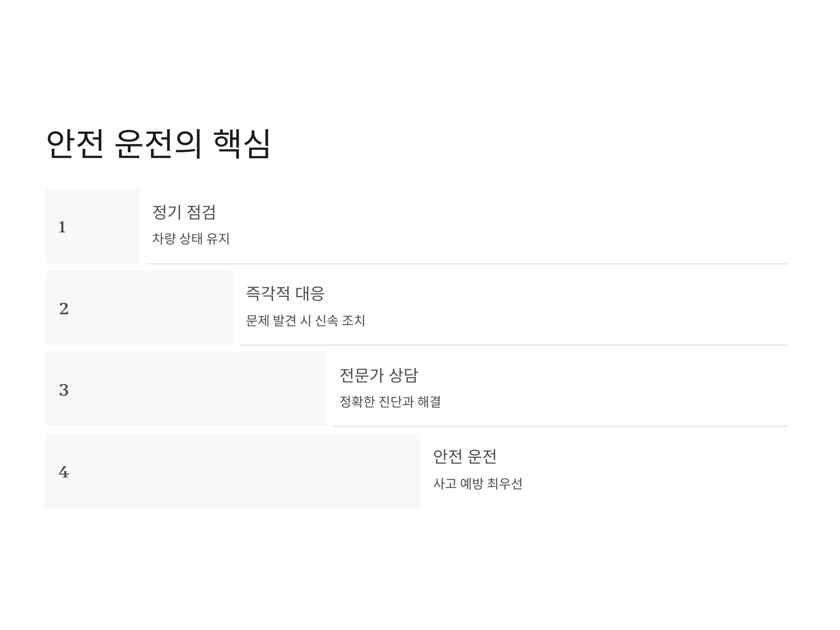Select the heading 정기 점검
The height and width of the screenshot is (630, 840).
click(184, 212)
